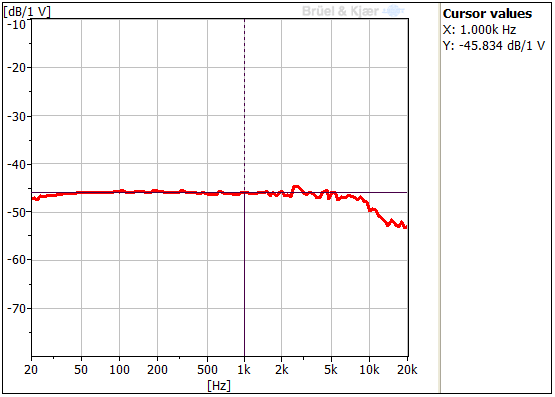Click the '5k' frequency axis label
Image resolution: width=555 pixels, height=397 pixels.
(331, 370)
